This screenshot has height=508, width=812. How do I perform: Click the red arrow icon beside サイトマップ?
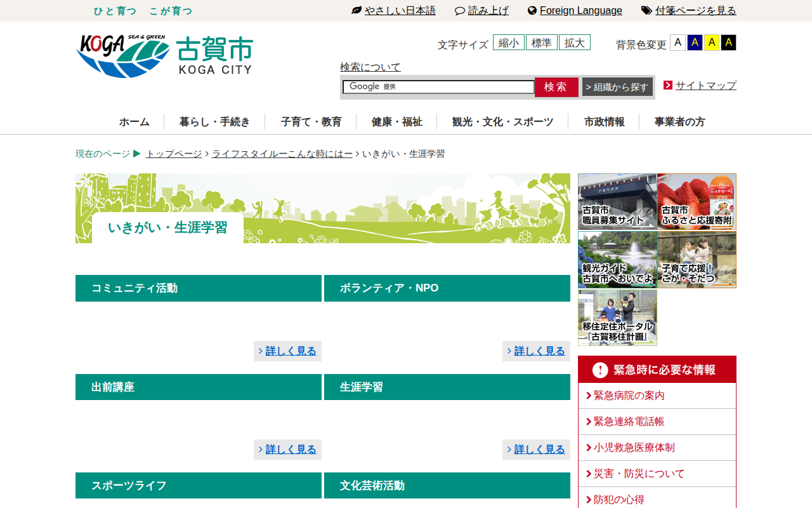[x=668, y=85]
